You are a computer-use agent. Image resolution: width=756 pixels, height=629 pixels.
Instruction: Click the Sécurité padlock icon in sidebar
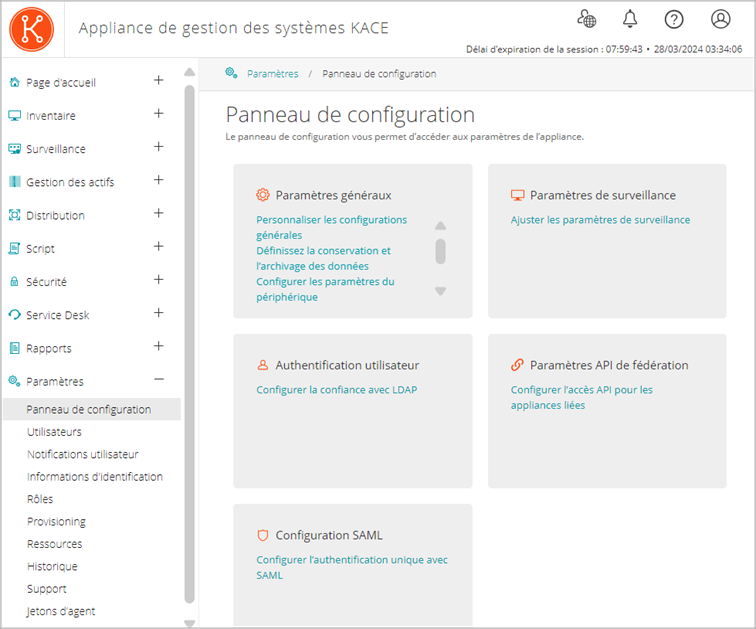pos(15,282)
